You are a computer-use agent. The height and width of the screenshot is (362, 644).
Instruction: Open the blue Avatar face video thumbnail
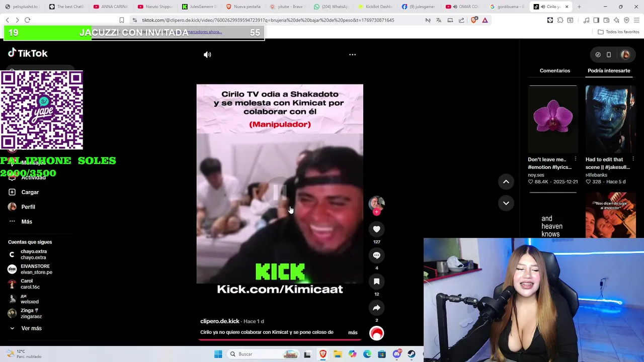click(610, 119)
